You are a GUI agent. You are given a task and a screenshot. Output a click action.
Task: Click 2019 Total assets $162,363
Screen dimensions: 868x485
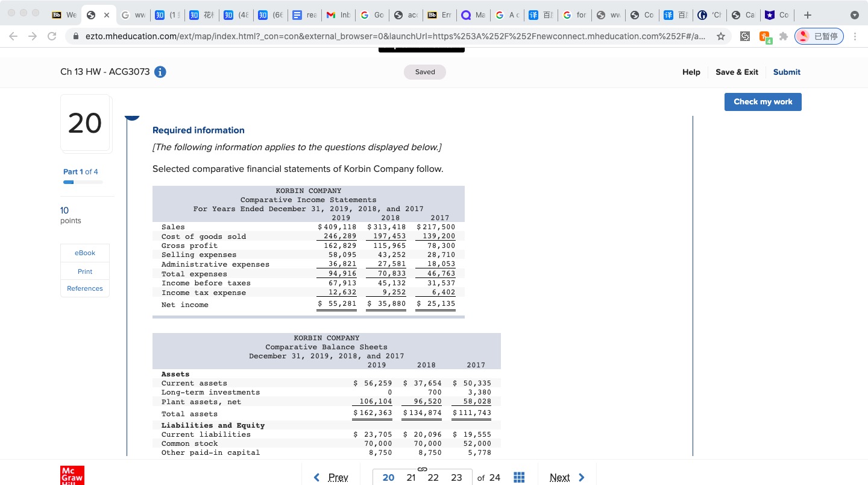coord(372,413)
